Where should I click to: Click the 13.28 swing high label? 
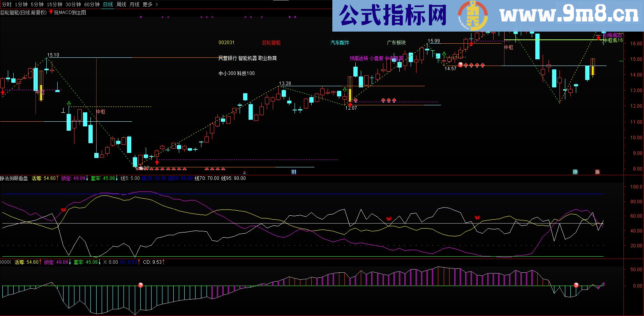[285, 83]
